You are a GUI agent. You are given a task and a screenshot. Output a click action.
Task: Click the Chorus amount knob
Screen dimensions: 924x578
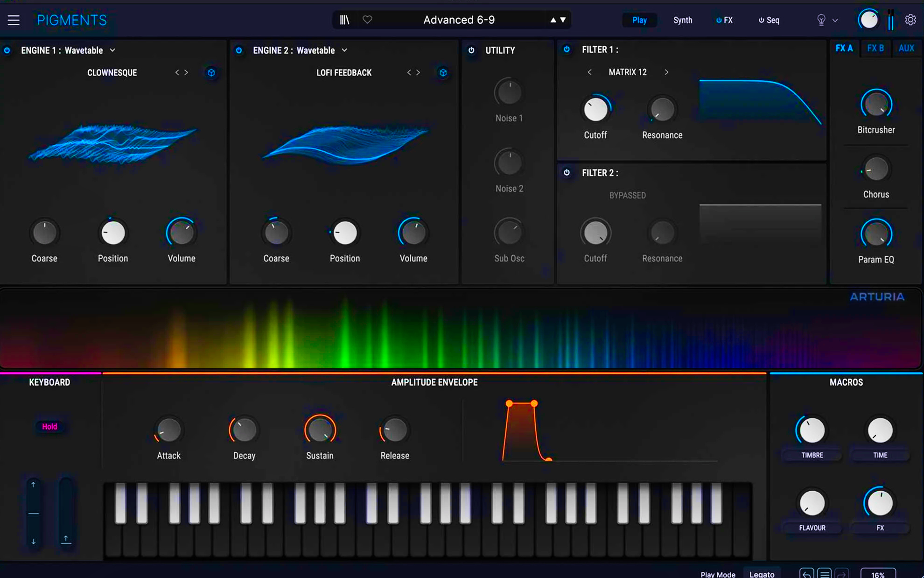[x=876, y=169]
